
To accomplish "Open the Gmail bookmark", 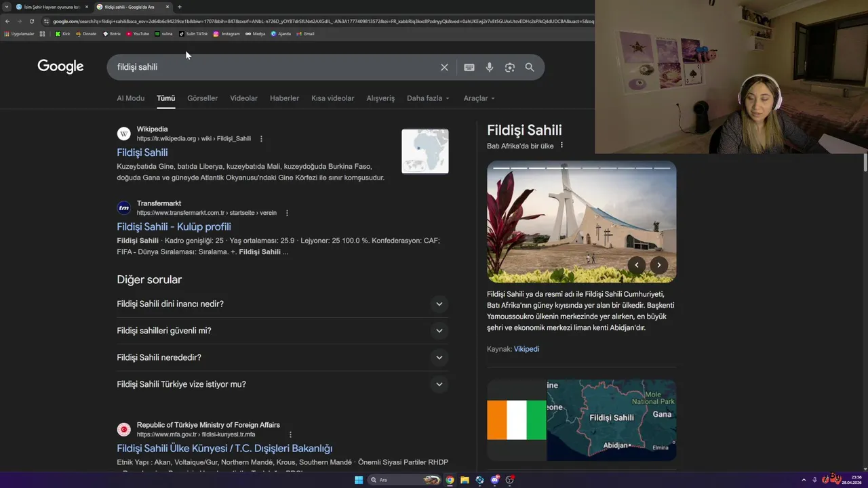I will (305, 33).
